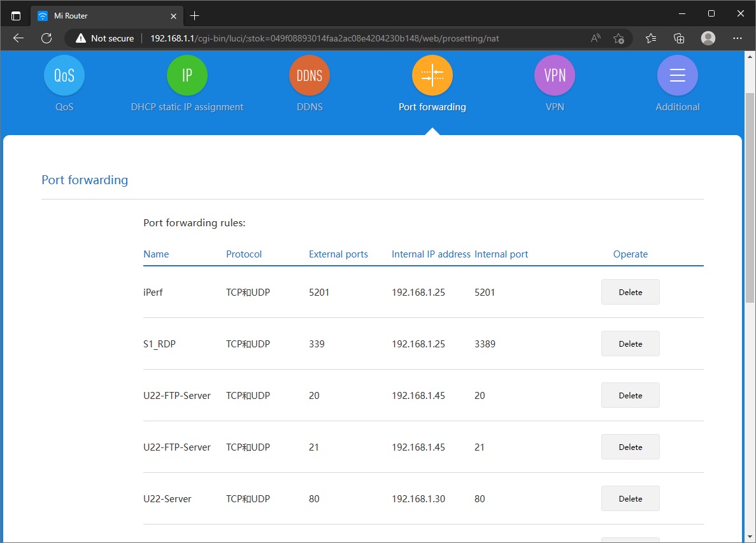Add this page to favorites
Image resolution: width=756 pixels, height=543 pixels.
coord(618,38)
